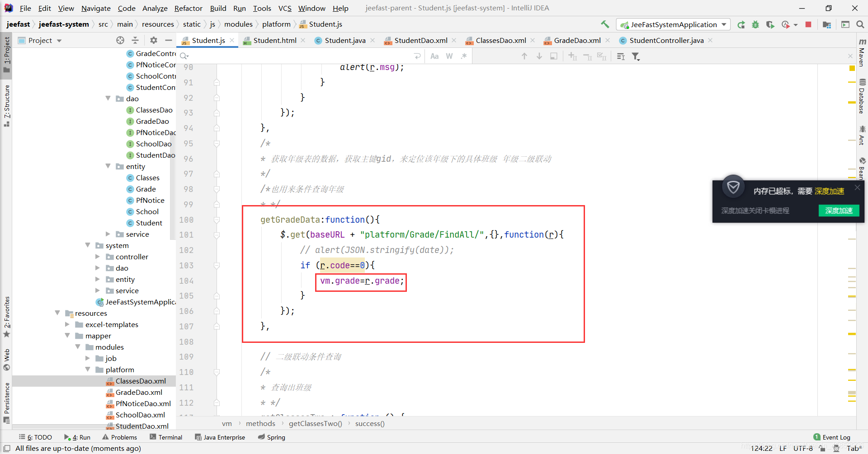Select GradeDao.xml in the project tree
Screen dimensions: 868x454
138,392
